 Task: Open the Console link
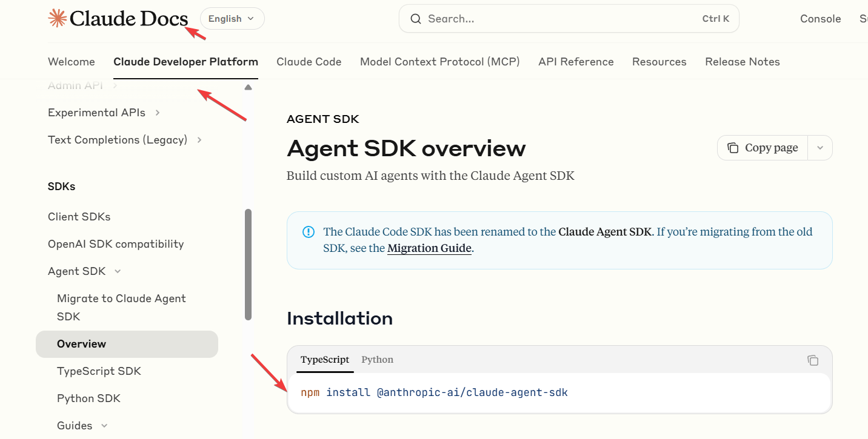click(820, 18)
